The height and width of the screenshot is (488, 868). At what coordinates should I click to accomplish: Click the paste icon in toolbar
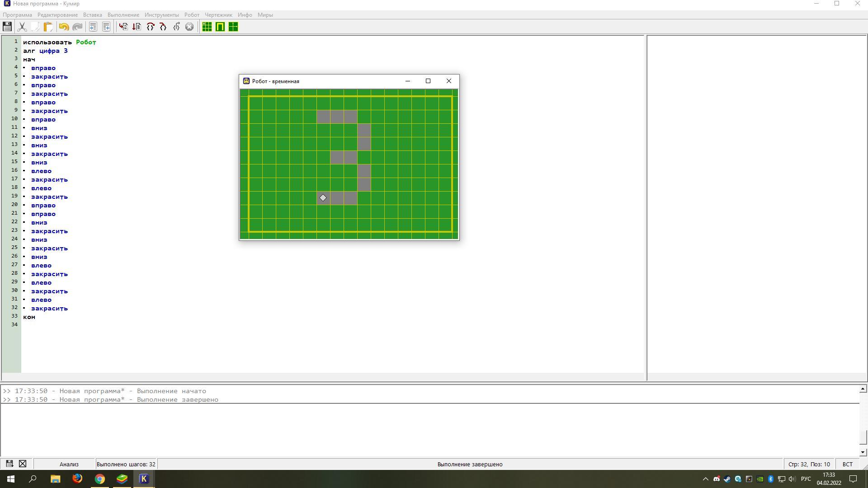click(47, 26)
